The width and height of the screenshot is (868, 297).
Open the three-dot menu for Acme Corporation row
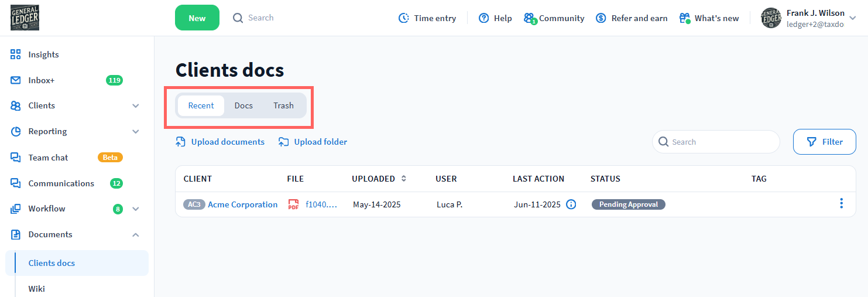(x=841, y=204)
